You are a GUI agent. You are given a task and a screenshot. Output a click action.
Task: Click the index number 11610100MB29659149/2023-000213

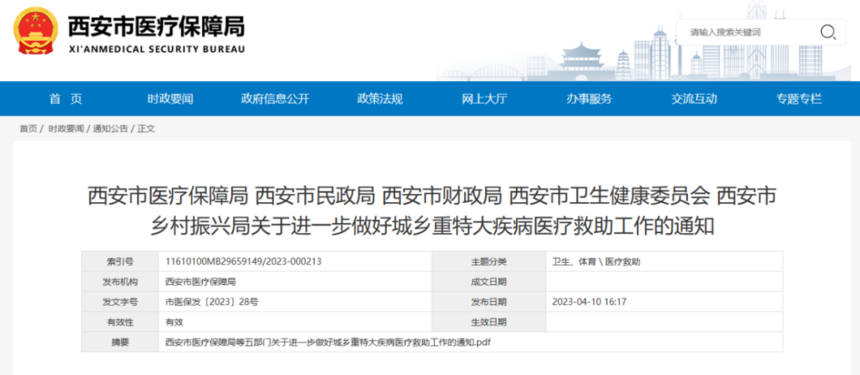click(x=244, y=262)
